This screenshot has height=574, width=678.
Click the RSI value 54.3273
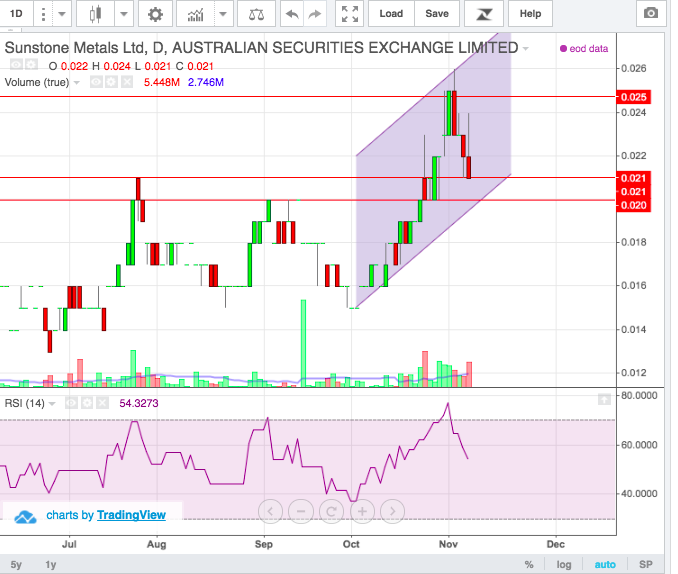139,403
